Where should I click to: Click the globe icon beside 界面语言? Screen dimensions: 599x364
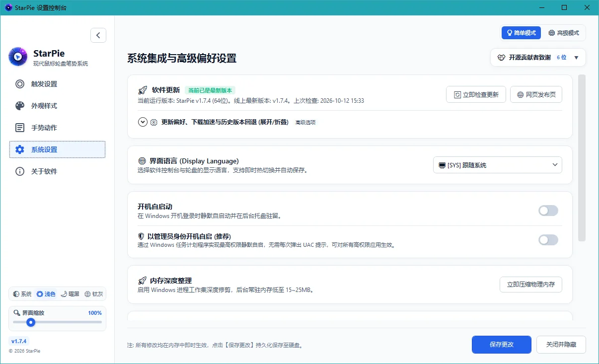pyautogui.click(x=142, y=161)
